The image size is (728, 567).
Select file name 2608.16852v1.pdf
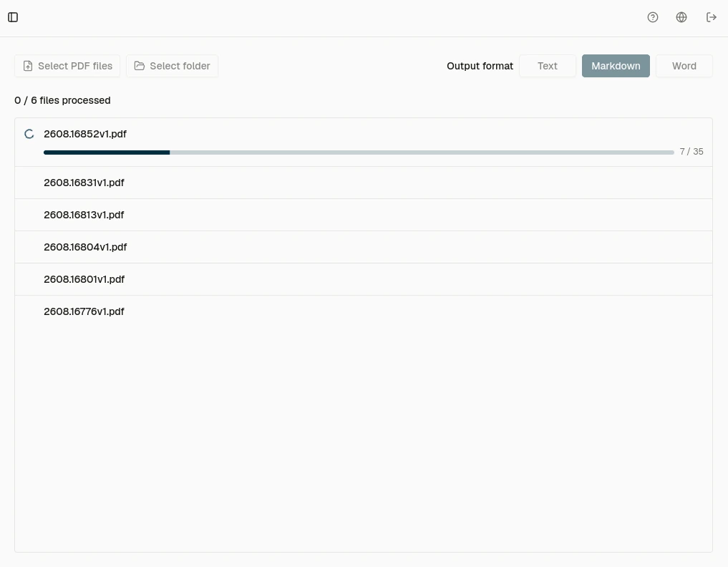pyautogui.click(x=85, y=134)
